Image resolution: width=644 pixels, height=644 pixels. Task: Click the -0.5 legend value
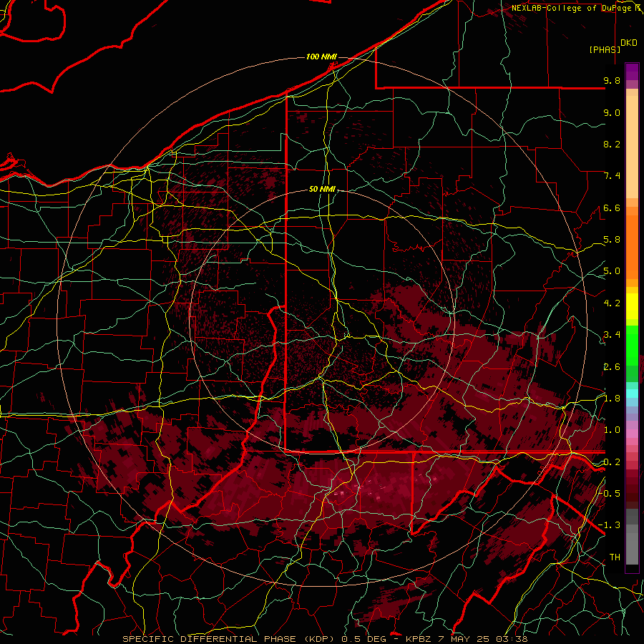click(610, 494)
